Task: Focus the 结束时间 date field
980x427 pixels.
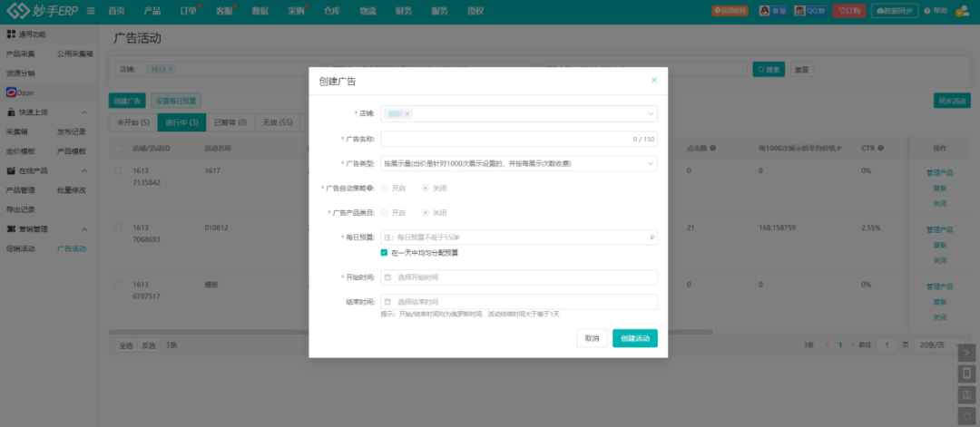Action: click(x=519, y=302)
